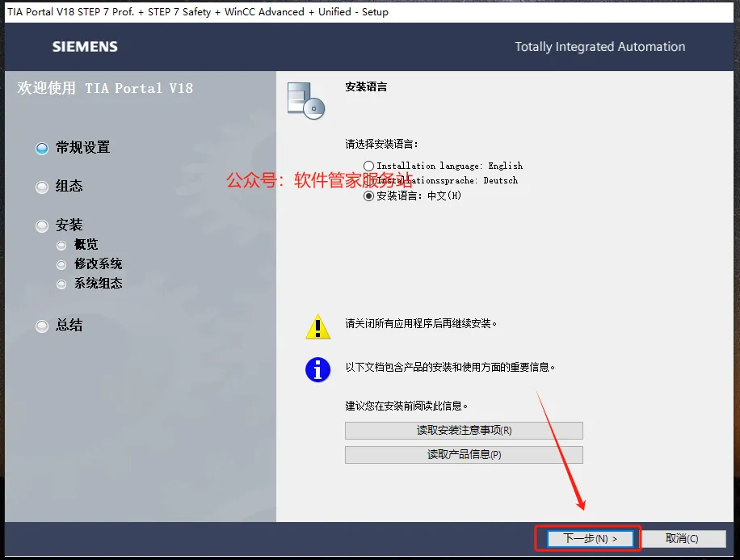The height and width of the screenshot is (560, 740).
Task: Click the 欢迎使用 TIA Portal V18 title
Action: click(x=105, y=88)
